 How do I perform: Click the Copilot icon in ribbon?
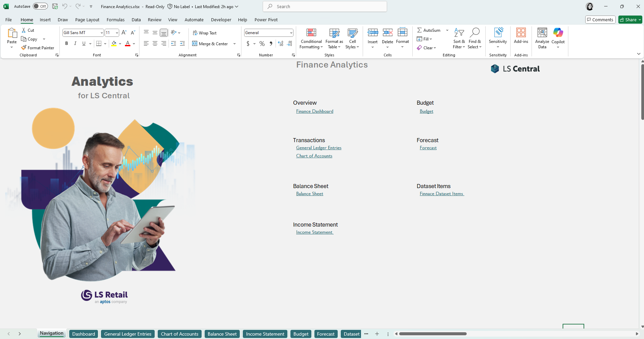(558, 33)
